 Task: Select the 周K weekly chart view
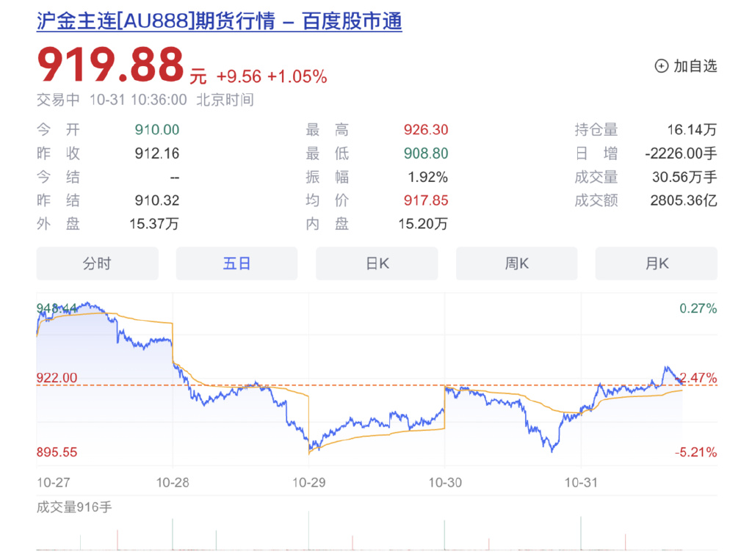pos(516,263)
